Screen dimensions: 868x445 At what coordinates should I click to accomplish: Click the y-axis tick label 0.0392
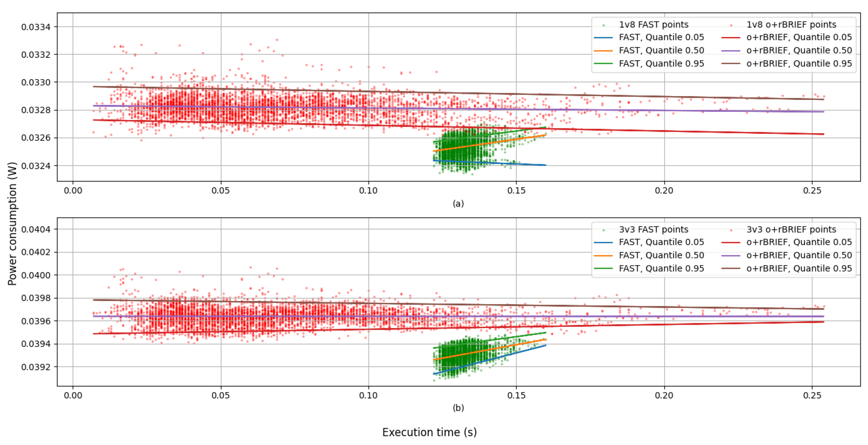(x=36, y=367)
